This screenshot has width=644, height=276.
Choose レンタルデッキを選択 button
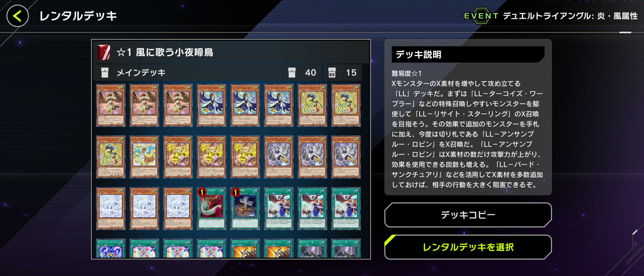pyautogui.click(x=468, y=247)
